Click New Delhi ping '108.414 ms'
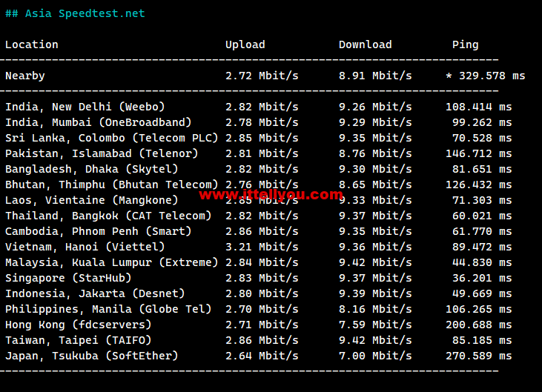The image size is (542, 392). 479,107
